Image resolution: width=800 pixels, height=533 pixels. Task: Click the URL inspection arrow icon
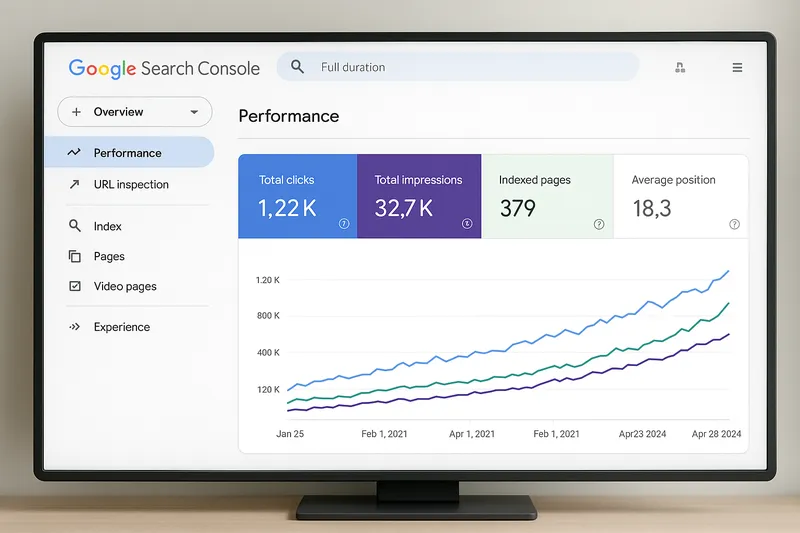click(74, 184)
